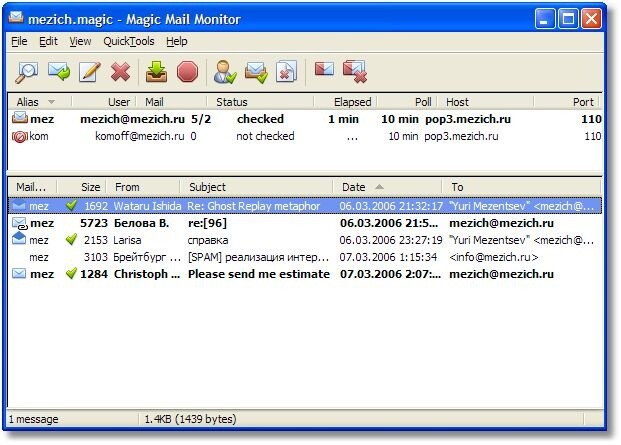Click the envelope icon in Christoph row
621x445 pixels.
tap(19, 274)
